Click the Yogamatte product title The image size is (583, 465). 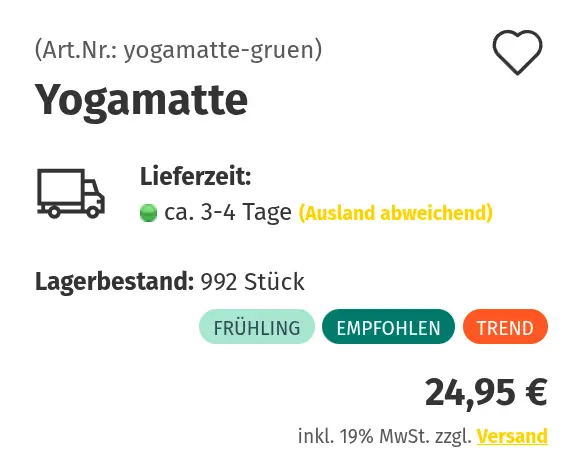[141, 100]
